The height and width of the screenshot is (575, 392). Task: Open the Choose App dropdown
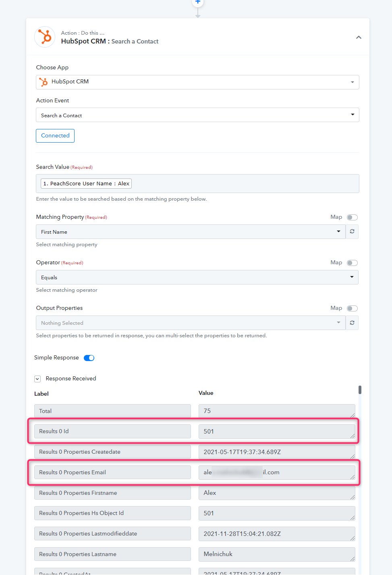(x=197, y=82)
